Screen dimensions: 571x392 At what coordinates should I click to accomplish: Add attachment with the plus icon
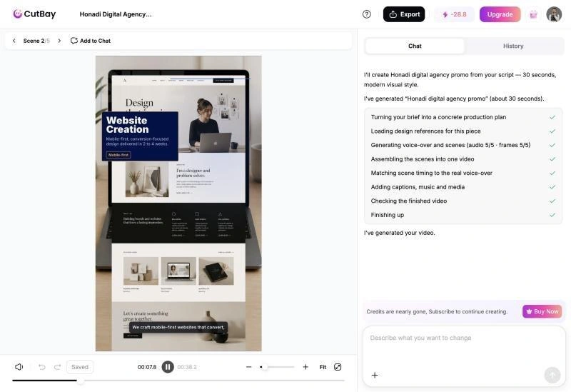(375, 375)
